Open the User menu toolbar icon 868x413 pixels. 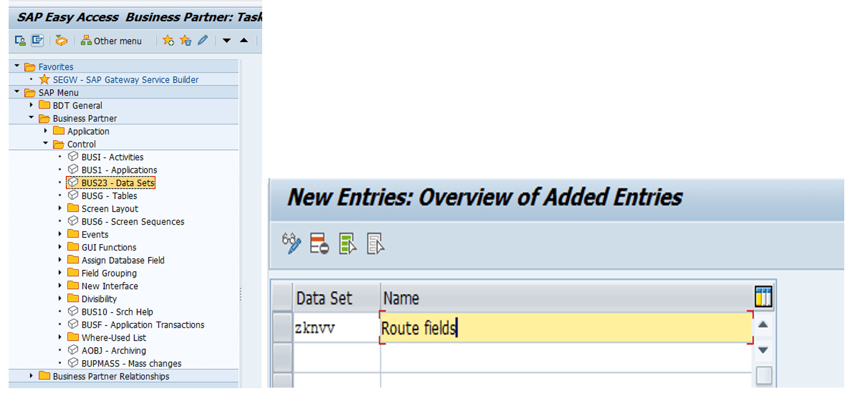[20, 40]
